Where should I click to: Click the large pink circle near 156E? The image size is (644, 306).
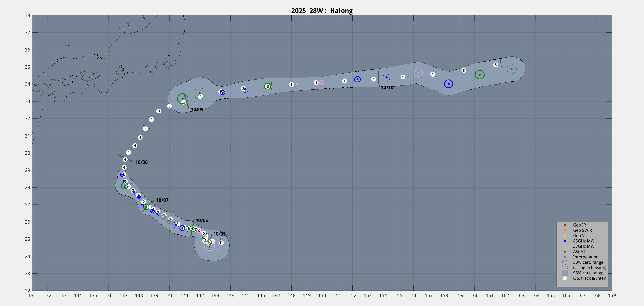click(418, 73)
